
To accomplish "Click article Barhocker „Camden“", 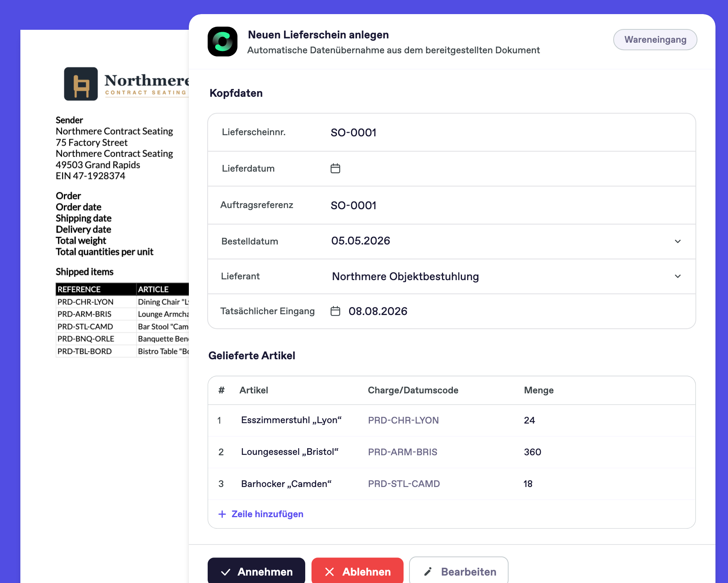I will click(x=286, y=484).
